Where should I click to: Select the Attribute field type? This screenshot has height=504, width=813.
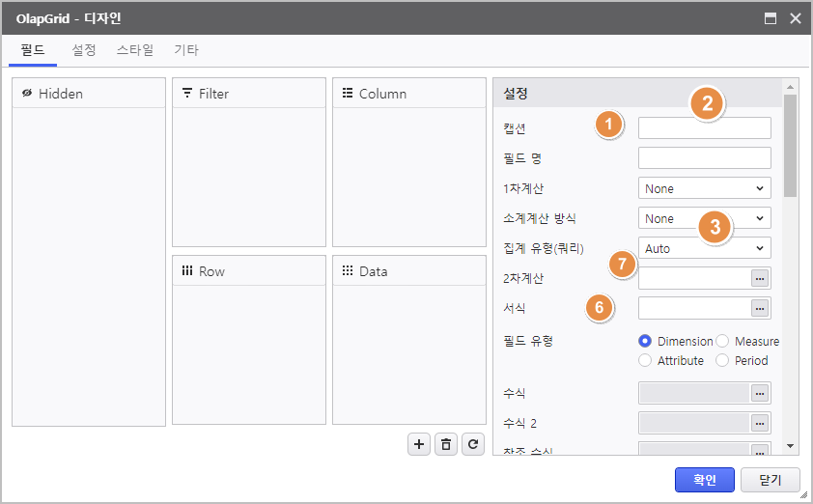click(645, 360)
